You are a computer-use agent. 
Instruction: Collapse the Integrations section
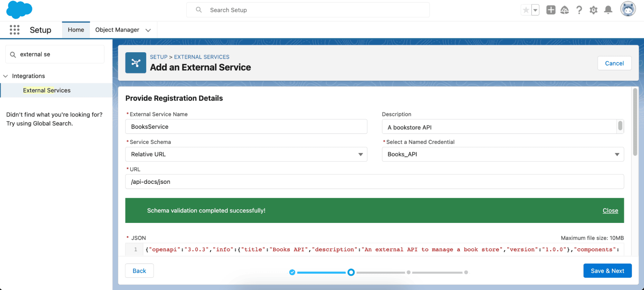(5, 76)
